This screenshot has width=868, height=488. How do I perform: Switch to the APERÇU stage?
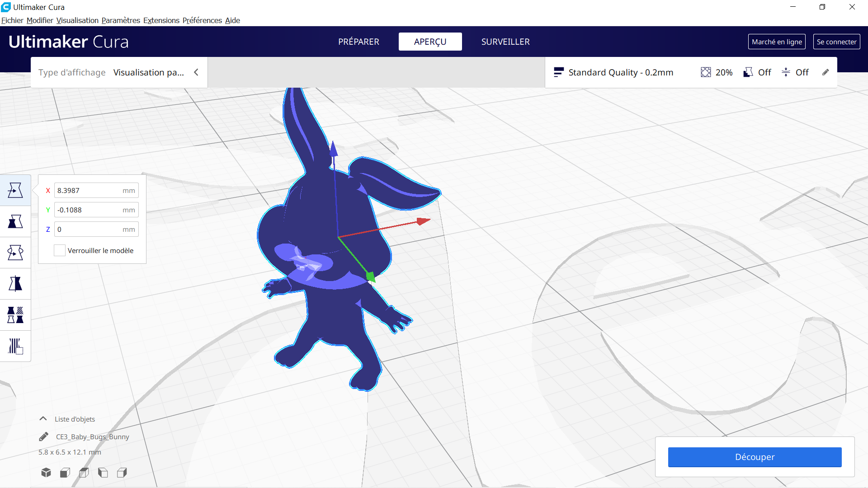(x=430, y=42)
